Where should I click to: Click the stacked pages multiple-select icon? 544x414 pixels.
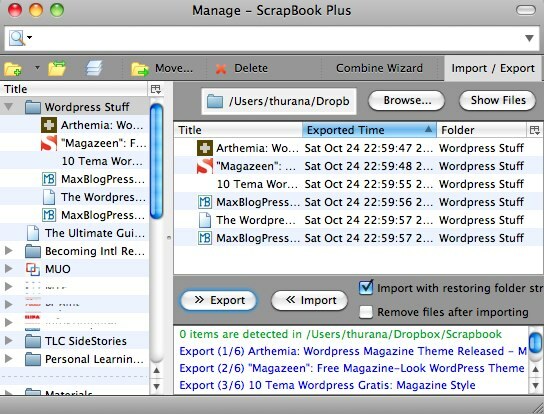[94, 68]
